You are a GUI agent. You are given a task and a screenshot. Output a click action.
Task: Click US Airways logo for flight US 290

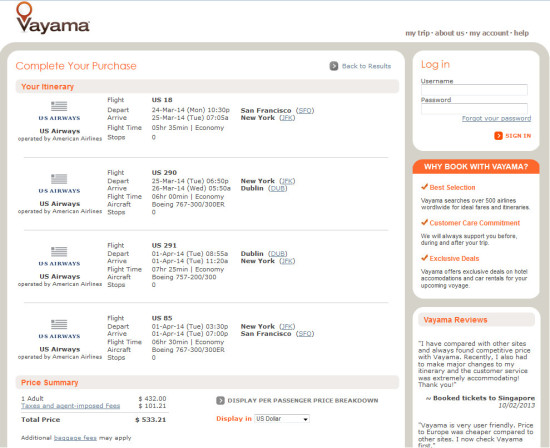point(59,184)
